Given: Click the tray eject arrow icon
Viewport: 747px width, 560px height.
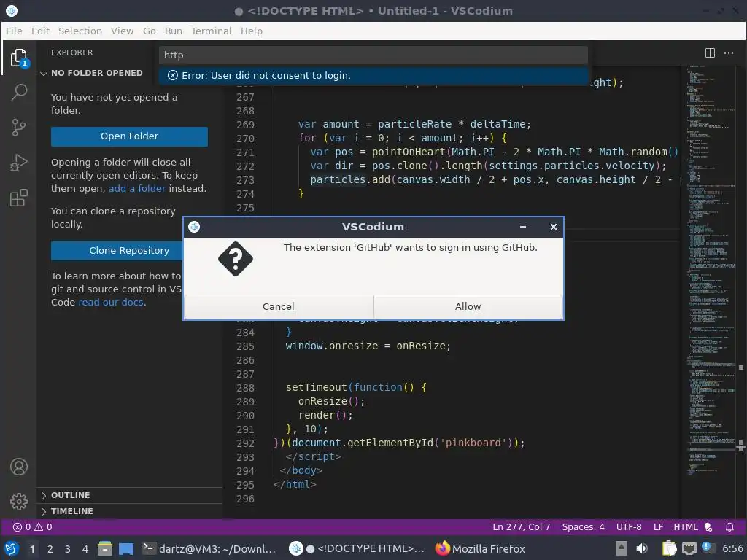Looking at the screenshot, I should [x=621, y=548].
